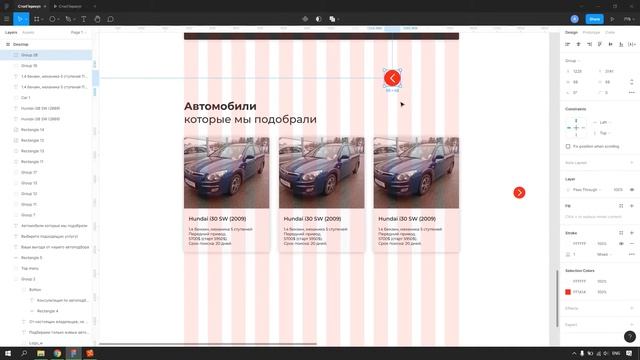Viewport: 640px width, 360px height.
Task: Expand Auto Layout with plus
Action: tap(631, 162)
